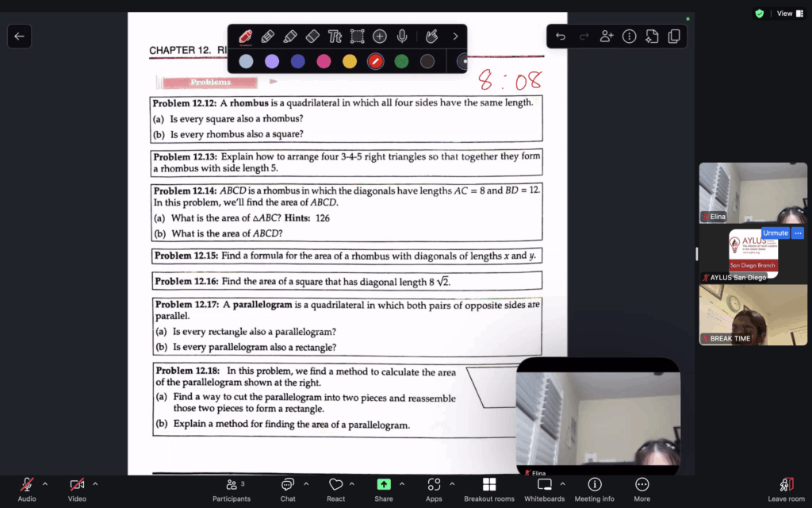
Task: Expand more tools with the toolbar right arrow
Action: (x=455, y=37)
